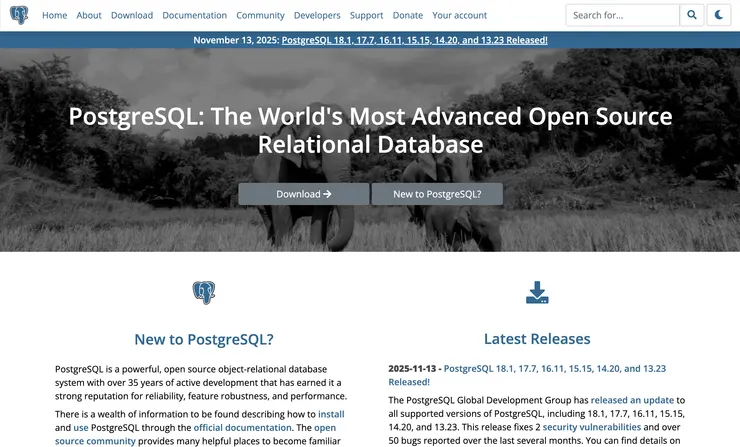Click the PostgreSQL elephant logo in navbar
The height and width of the screenshot is (447, 740).
[x=19, y=15]
